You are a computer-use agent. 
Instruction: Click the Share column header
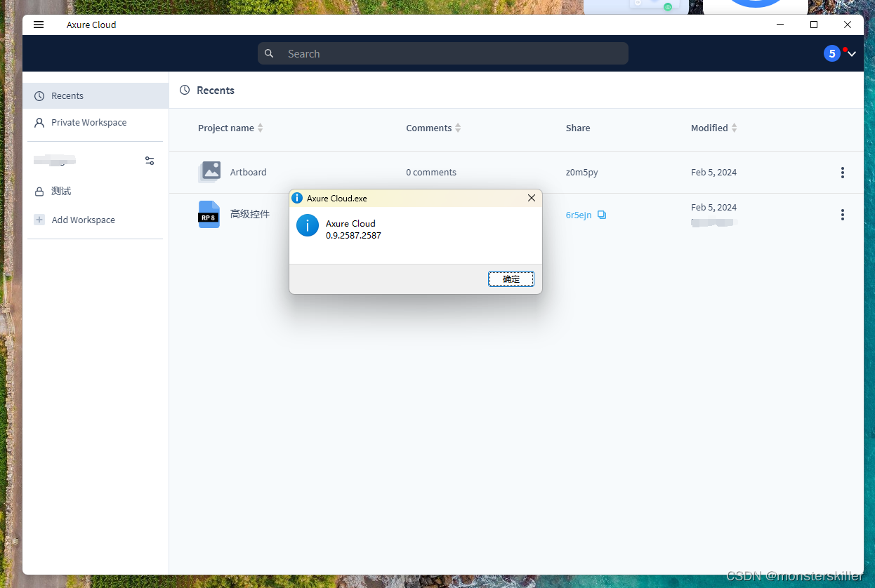[x=578, y=128]
